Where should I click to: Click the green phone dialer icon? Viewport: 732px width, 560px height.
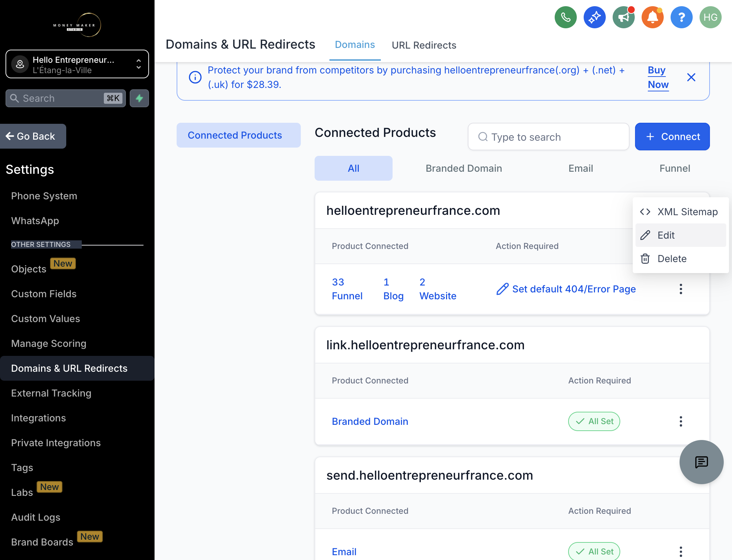[x=566, y=17]
